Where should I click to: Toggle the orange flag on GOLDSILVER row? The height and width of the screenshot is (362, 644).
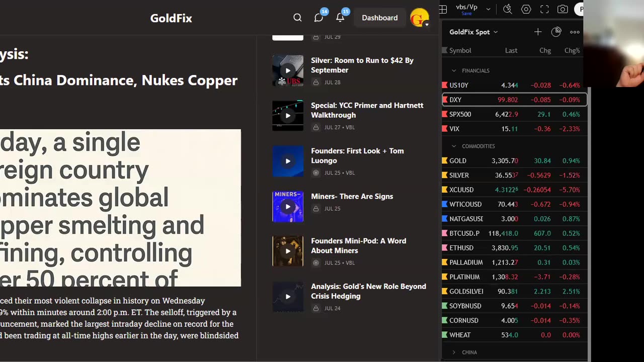[445, 292]
